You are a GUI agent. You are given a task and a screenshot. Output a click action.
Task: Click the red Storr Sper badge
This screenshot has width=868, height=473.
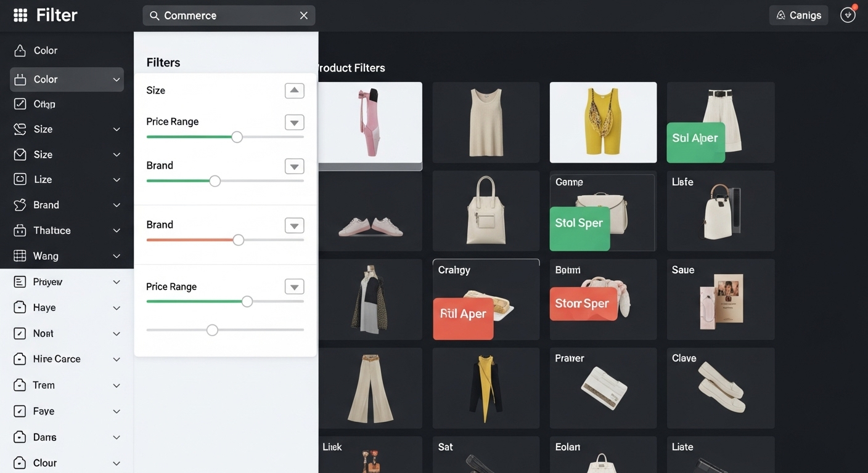pyautogui.click(x=583, y=304)
